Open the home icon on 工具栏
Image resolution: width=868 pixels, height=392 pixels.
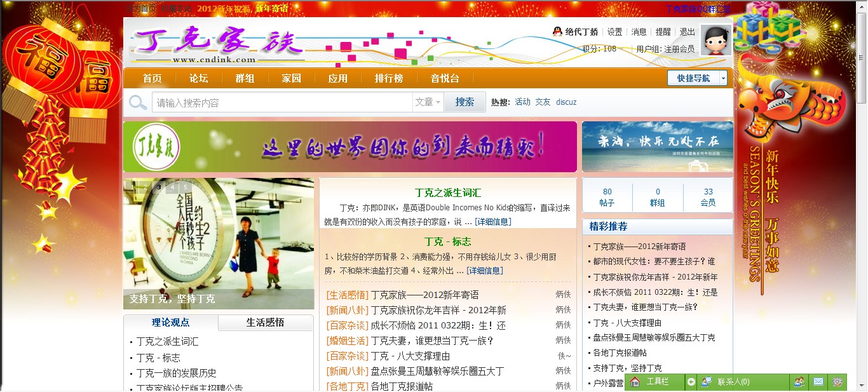(x=634, y=382)
